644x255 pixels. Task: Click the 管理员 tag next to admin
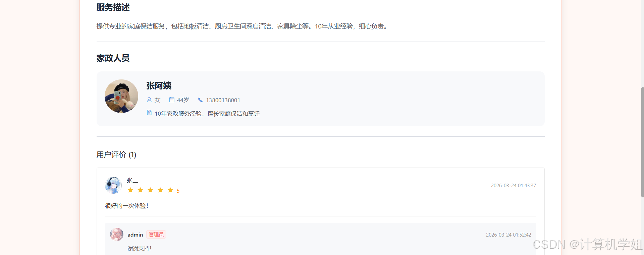(156, 235)
